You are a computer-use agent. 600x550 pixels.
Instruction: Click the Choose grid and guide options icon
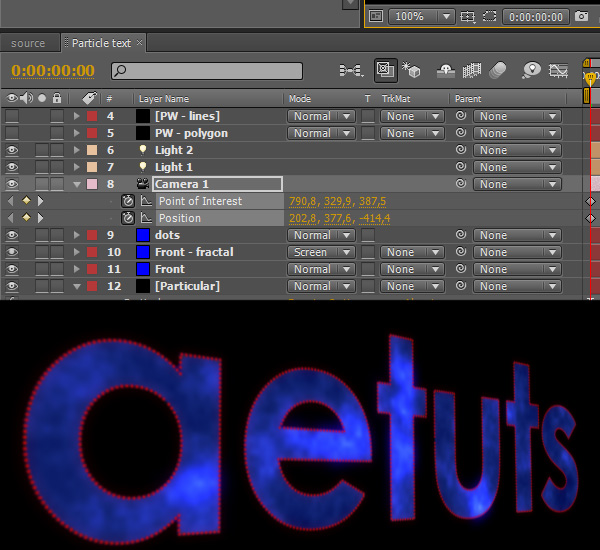(x=468, y=16)
